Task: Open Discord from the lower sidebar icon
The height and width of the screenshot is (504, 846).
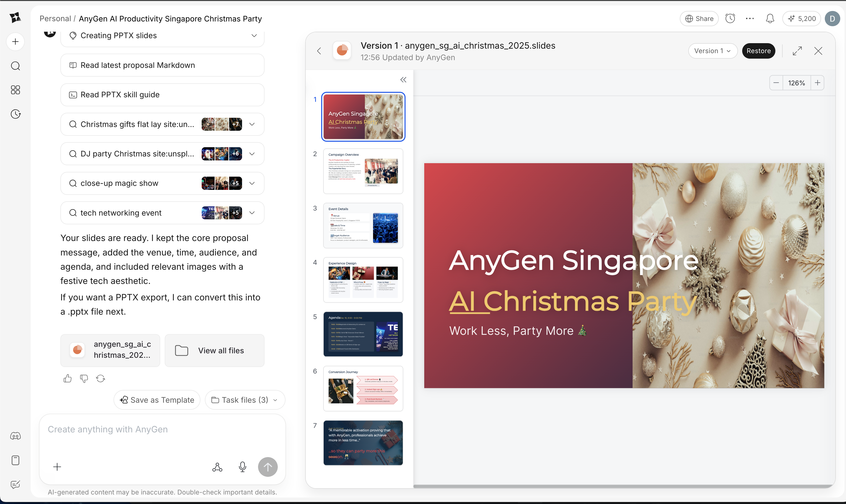Action: coord(15,436)
